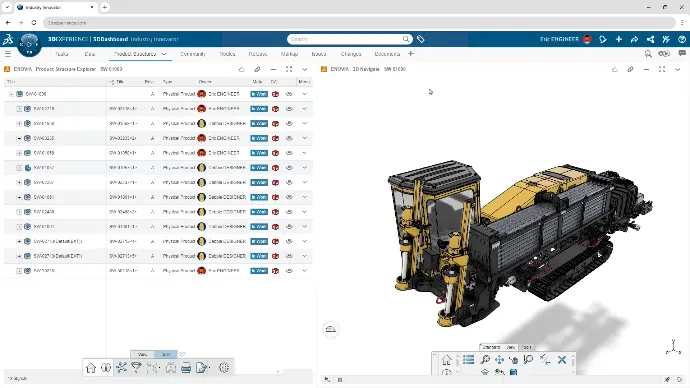Click the magnifier icon in search box

pos(406,39)
